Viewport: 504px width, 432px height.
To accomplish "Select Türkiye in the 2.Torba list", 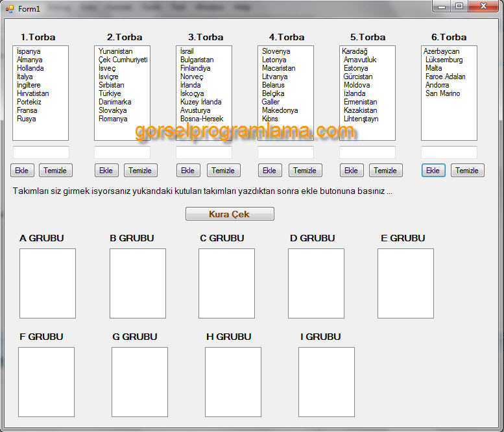I will point(110,93).
